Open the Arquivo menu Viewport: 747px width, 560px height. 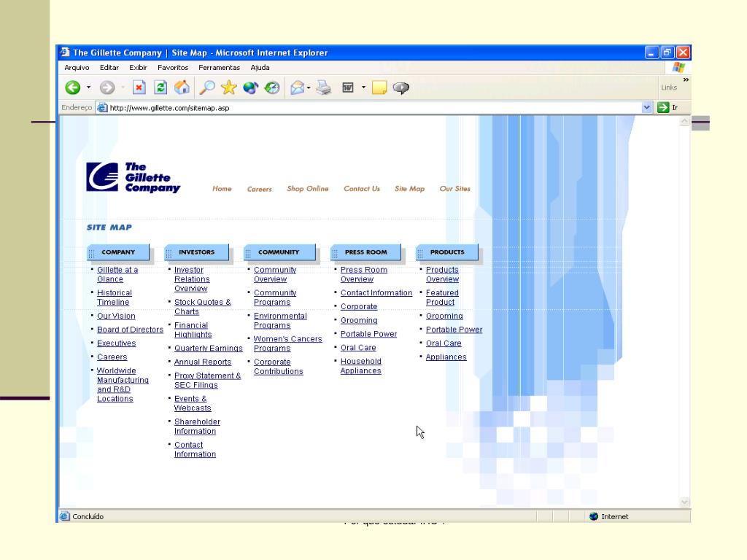(x=77, y=68)
